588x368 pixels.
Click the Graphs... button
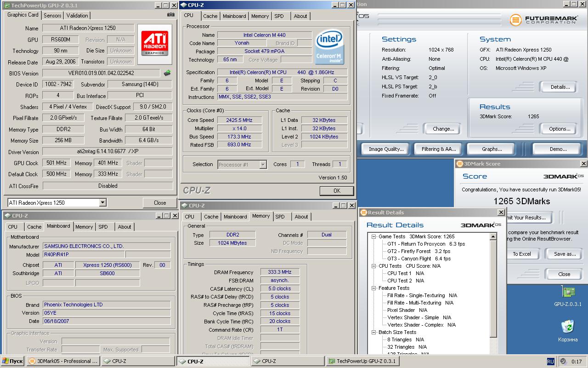pos(492,149)
